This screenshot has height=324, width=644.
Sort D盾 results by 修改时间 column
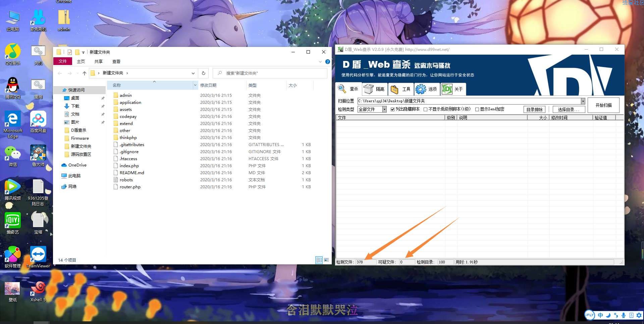point(571,118)
